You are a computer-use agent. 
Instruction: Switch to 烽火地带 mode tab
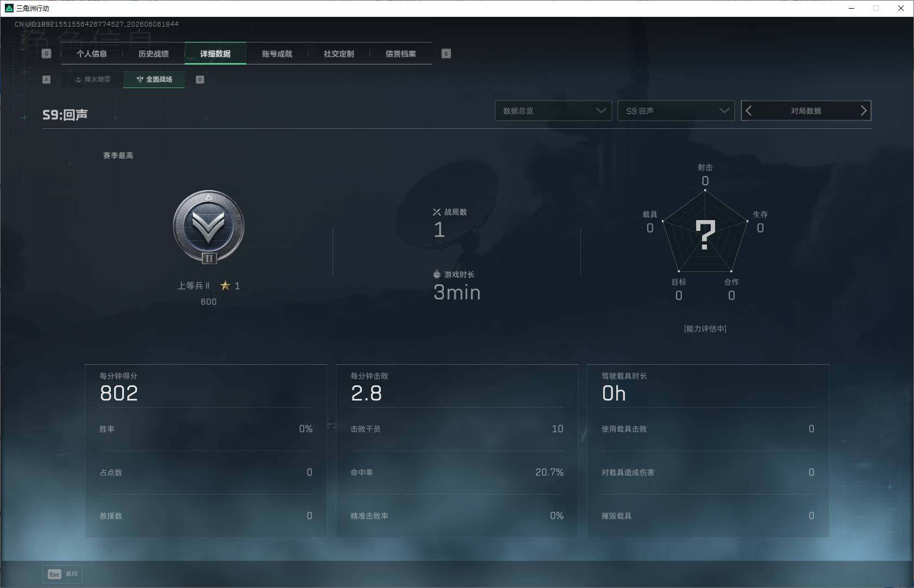[92, 79]
